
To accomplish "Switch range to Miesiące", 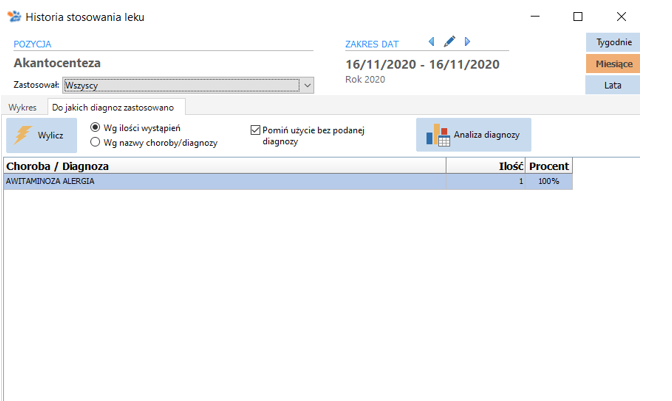I will click(x=613, y=64).
